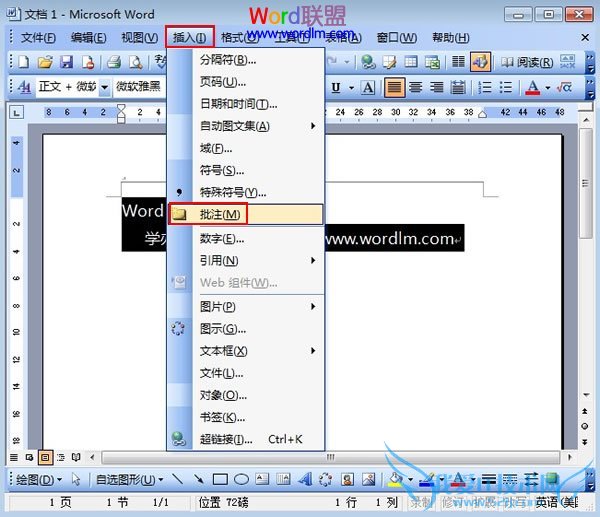Choose 页码(U)... from the Insert menu
Viewport: 600px width, 517px height.
pos(246,82)
